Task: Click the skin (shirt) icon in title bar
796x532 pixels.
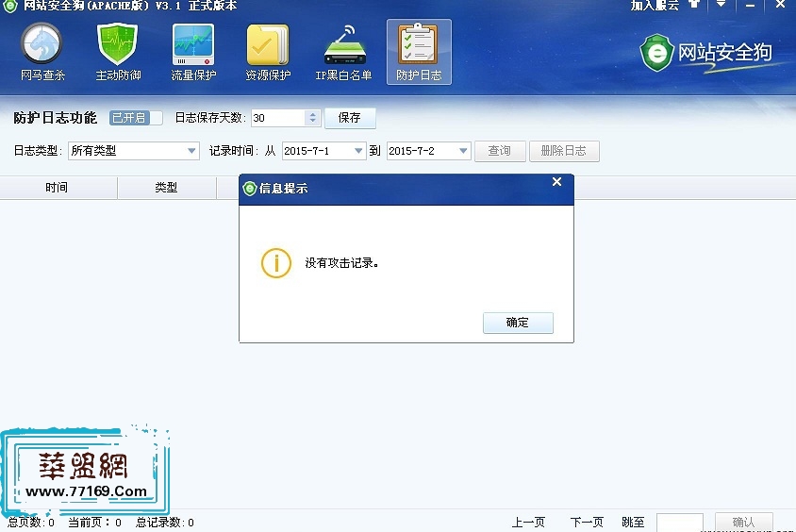Action: [695, 5]
